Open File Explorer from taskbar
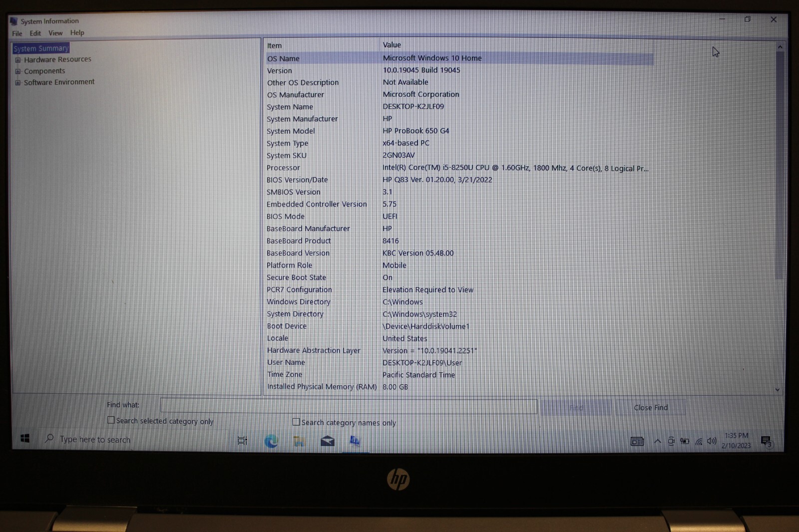Screen dimensions: 799x532 pos(299,441)
